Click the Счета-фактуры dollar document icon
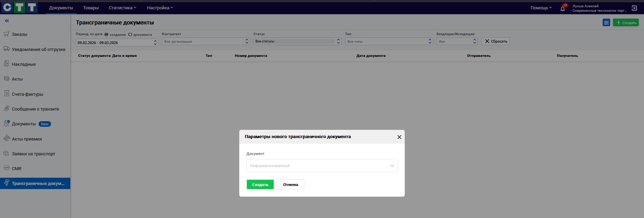 [x=7, y=94]
